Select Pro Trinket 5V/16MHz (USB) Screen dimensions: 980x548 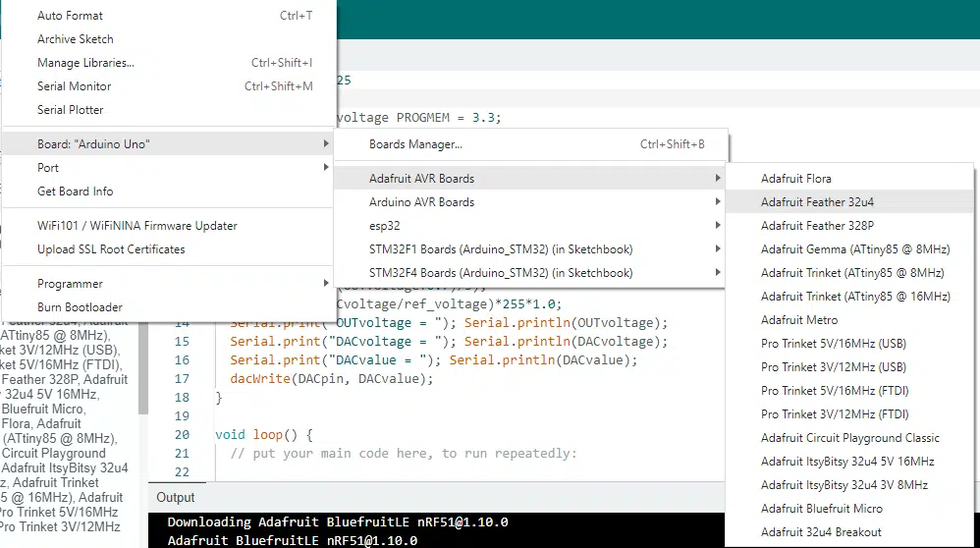(x=850, y=344)
